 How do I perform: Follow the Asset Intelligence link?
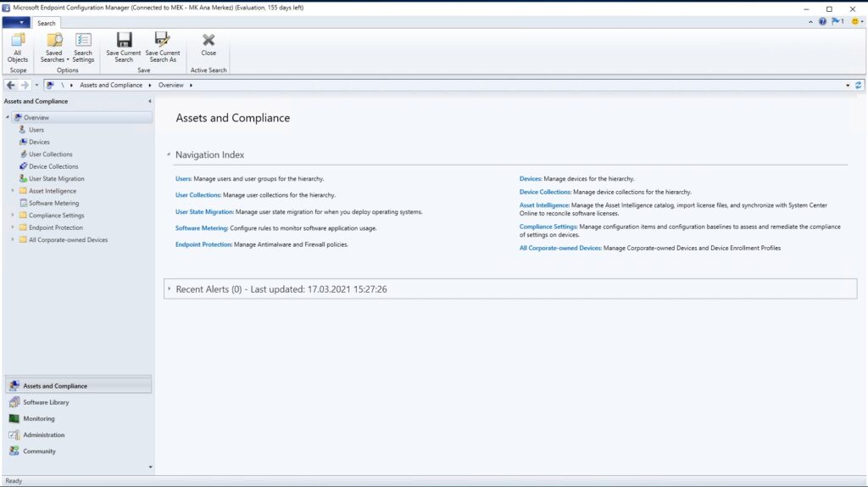[x=544, y=205]
